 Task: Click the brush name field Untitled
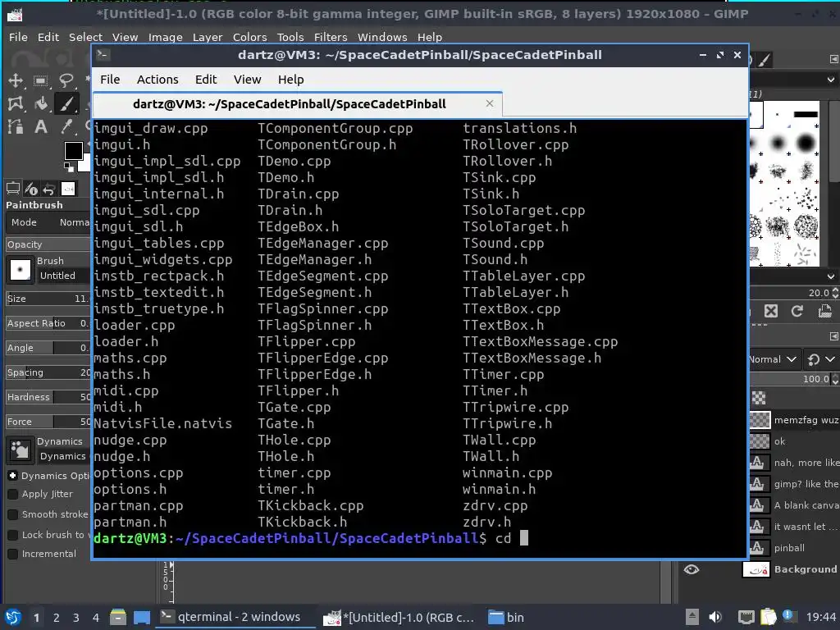[x=64, y=276]
